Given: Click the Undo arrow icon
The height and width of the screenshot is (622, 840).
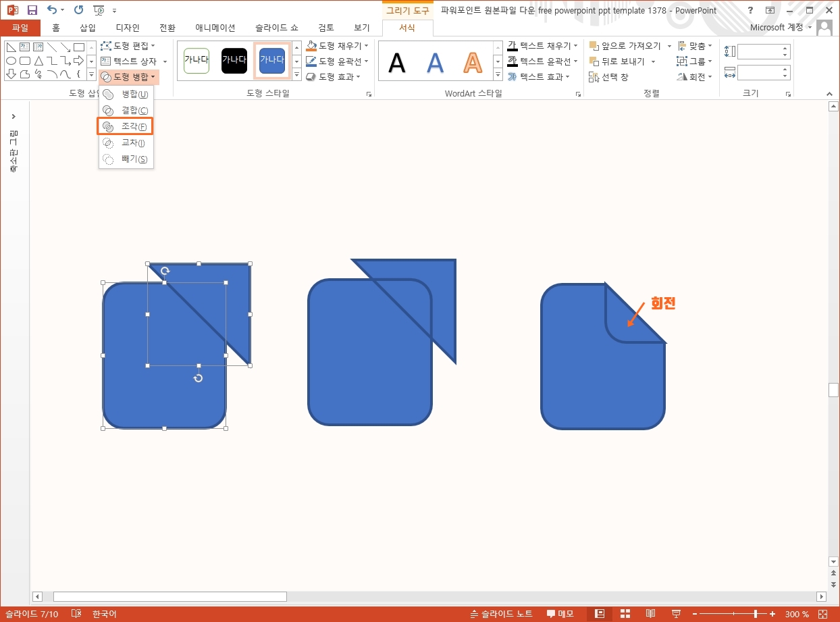Looking at the screenshot, I should [x=51, y=10].
